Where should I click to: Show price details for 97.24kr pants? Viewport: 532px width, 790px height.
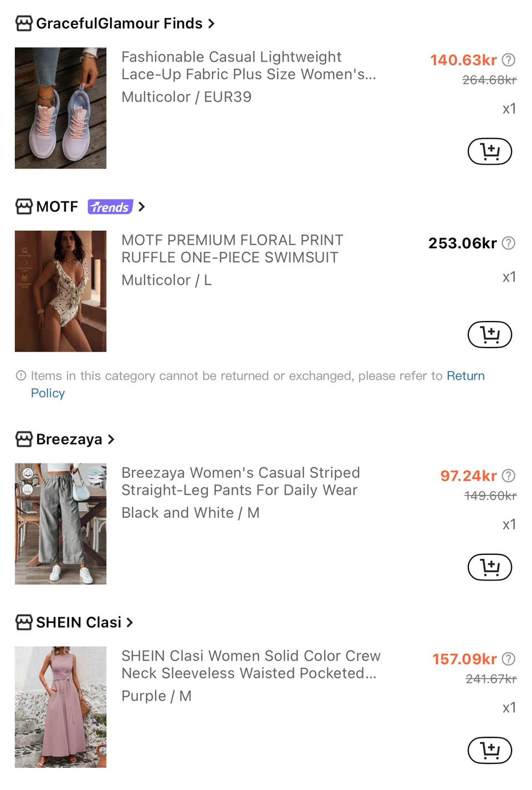508,476
